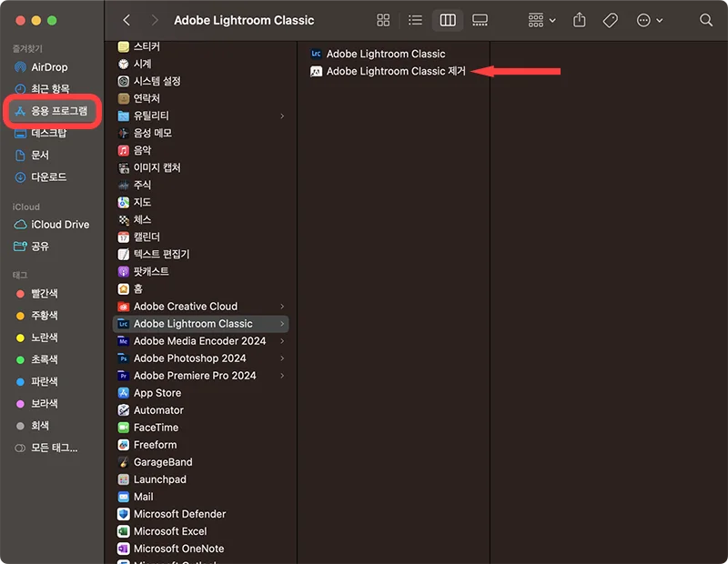Click the Adobe Media Encoder 2024 name
The height and width of the screenshot is (564, 728).
coord(199,341)
